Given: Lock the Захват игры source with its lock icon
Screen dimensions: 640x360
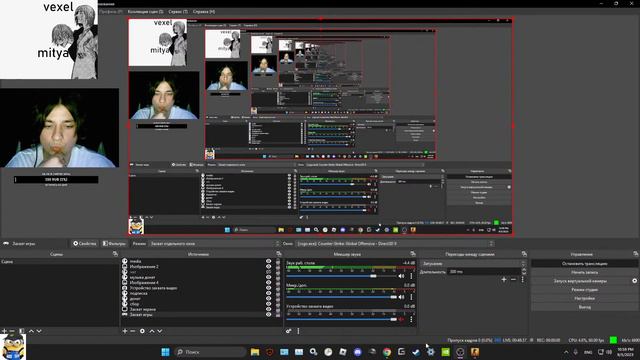Looking at the screenshot, I should click(278, 315).
